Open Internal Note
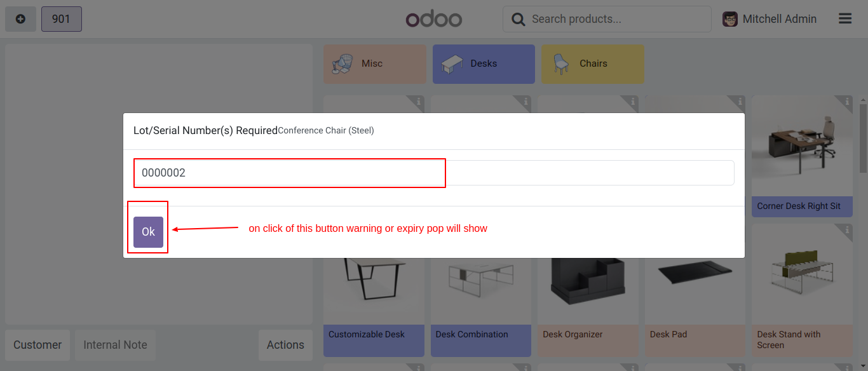The image size is (868, 371). pyautogui.click(x=115, y=345)
